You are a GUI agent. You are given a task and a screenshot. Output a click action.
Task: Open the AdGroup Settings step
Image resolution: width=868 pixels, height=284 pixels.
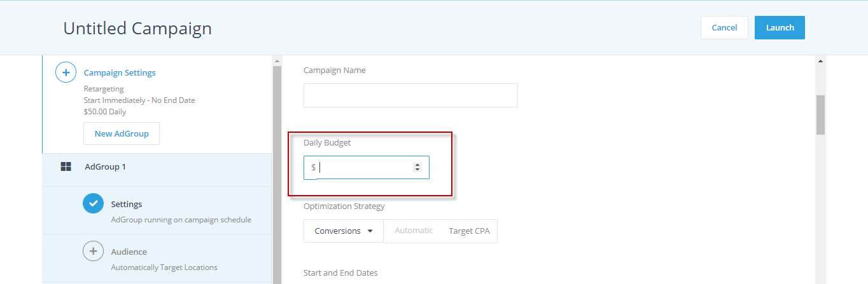coord(157,210)
